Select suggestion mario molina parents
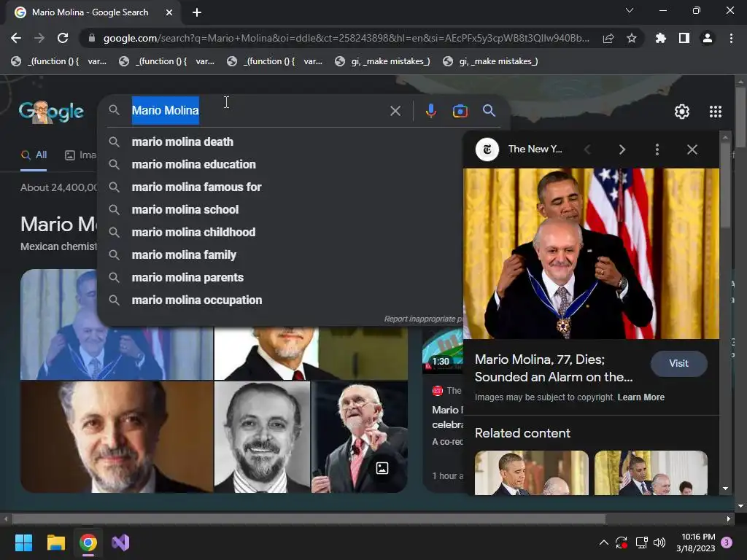The height and width of the screenshot is (560, 747). 281,278
